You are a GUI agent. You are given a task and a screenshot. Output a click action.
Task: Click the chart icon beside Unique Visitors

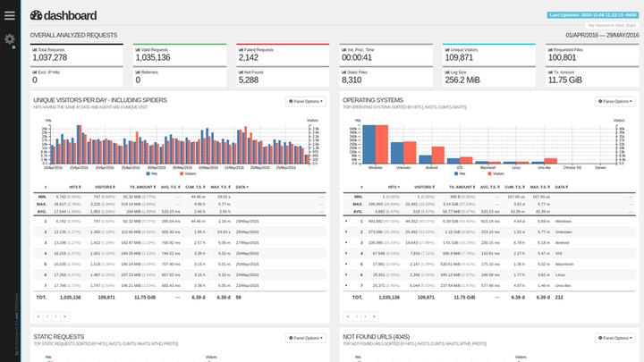(x=447, y=50)
